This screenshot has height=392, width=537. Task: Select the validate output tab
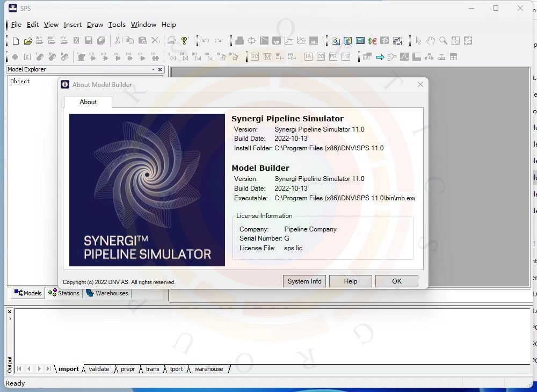coord(99,369)
